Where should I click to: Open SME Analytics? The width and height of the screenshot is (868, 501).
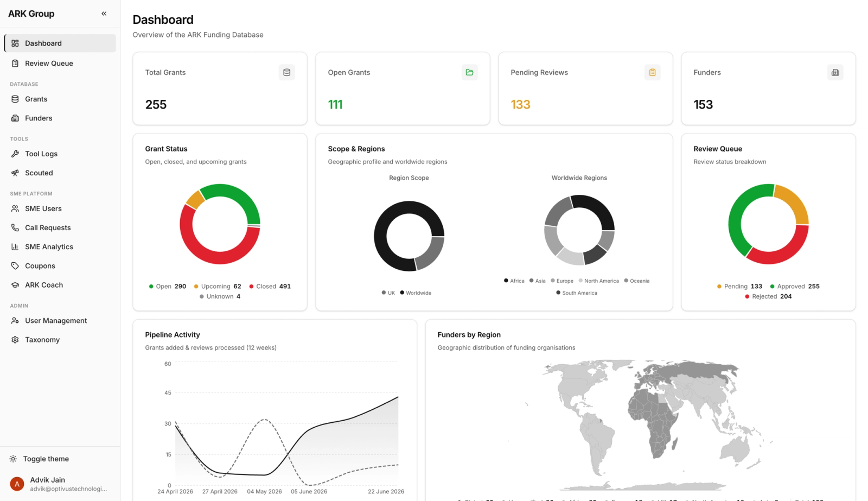[60, 247]
